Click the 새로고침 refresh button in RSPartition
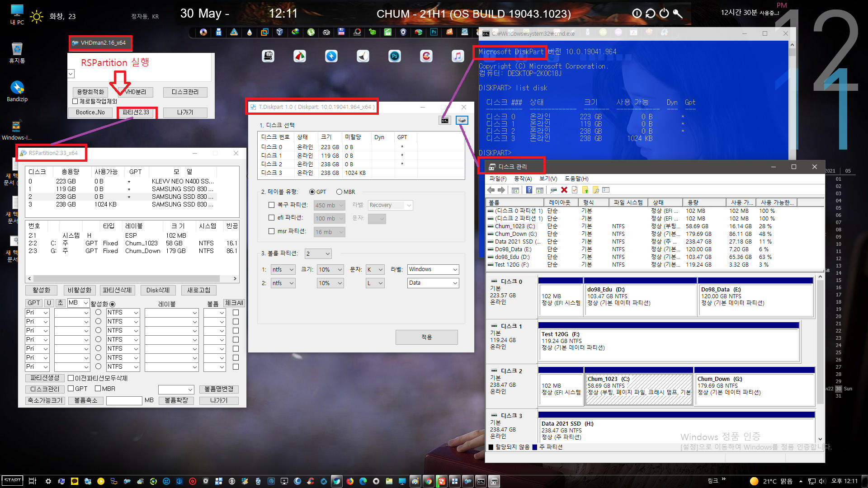The height and width of the screenshot is (488, 868). coord(199,290)
